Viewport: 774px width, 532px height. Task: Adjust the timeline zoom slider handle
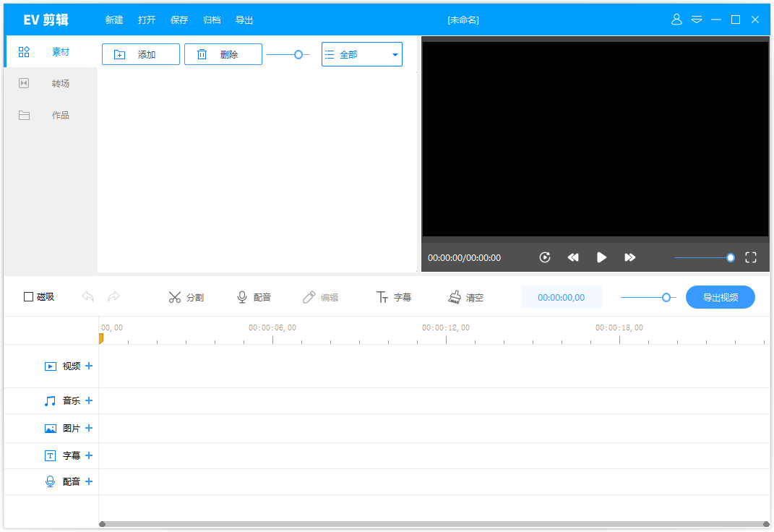666,297
